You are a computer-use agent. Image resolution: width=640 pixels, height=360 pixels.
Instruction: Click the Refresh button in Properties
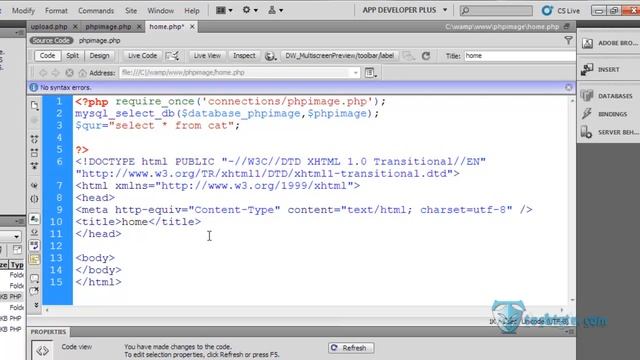(351, 348)
